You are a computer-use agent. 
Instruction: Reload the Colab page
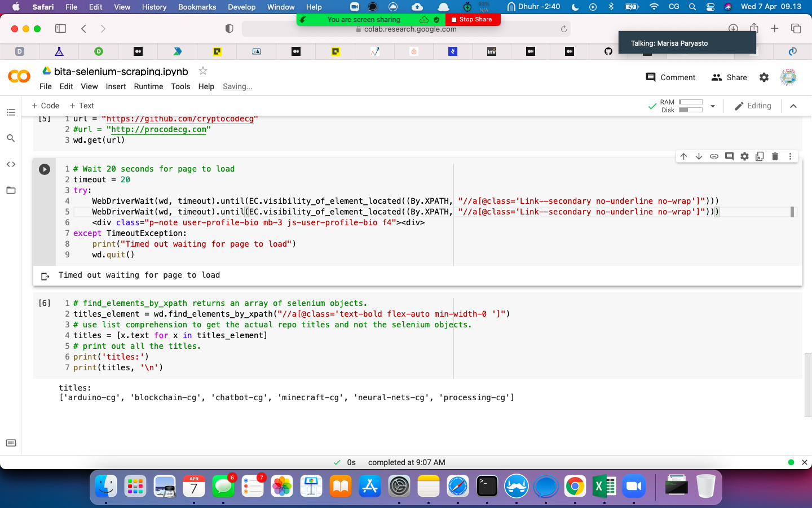[563, 29]
